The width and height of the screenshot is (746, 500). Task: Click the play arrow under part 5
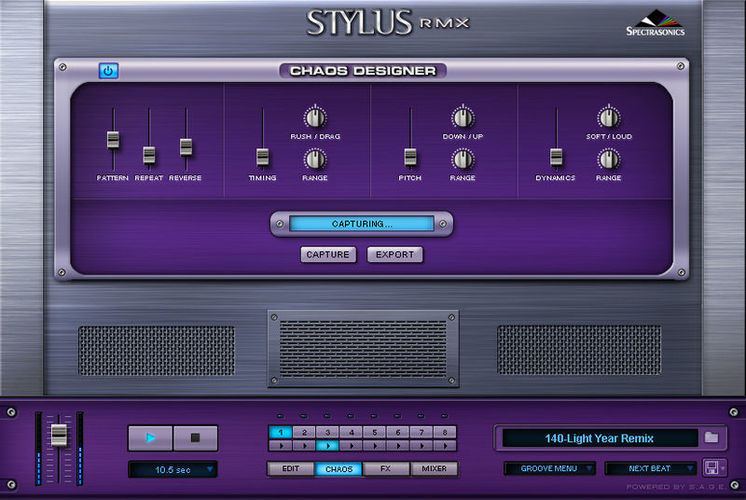(x=375, y=446)
